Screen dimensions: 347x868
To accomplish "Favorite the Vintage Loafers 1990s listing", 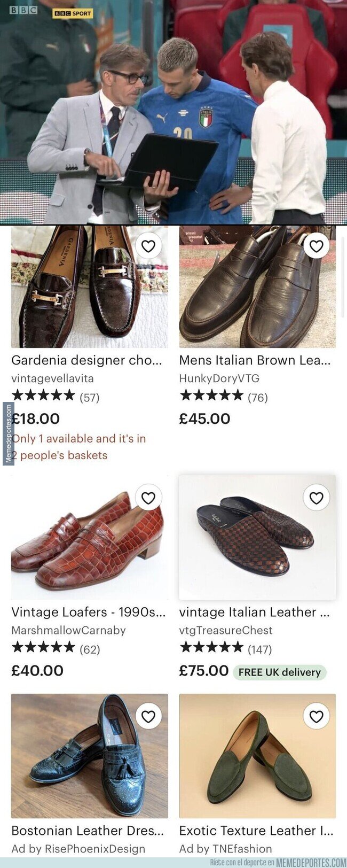I will [x=148, y=498].
